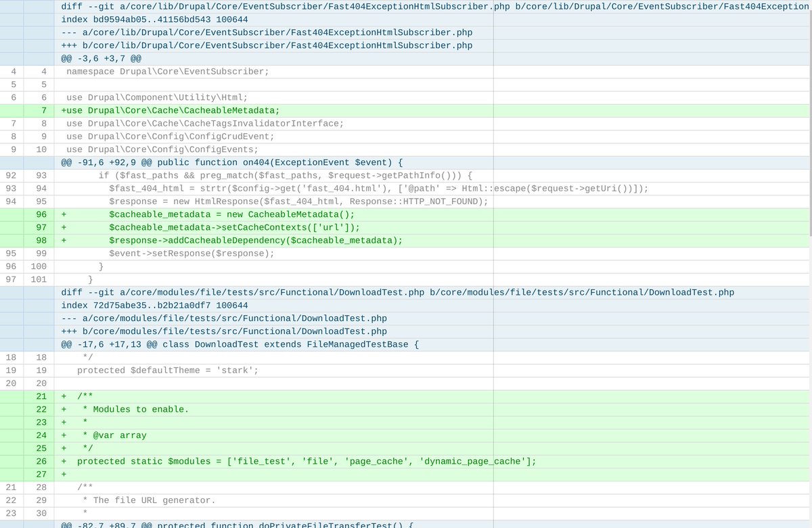812x528 pixels.
Task: Click the 'index bd9594ab05..41156bd543 100644' line
Action: 154,20
